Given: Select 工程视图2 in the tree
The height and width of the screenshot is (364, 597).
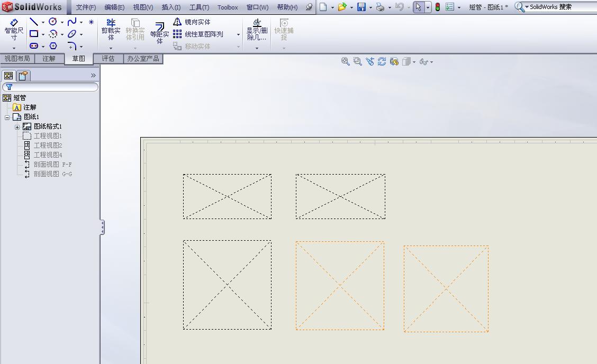Looking at the screenshot, I should (48, 145).
